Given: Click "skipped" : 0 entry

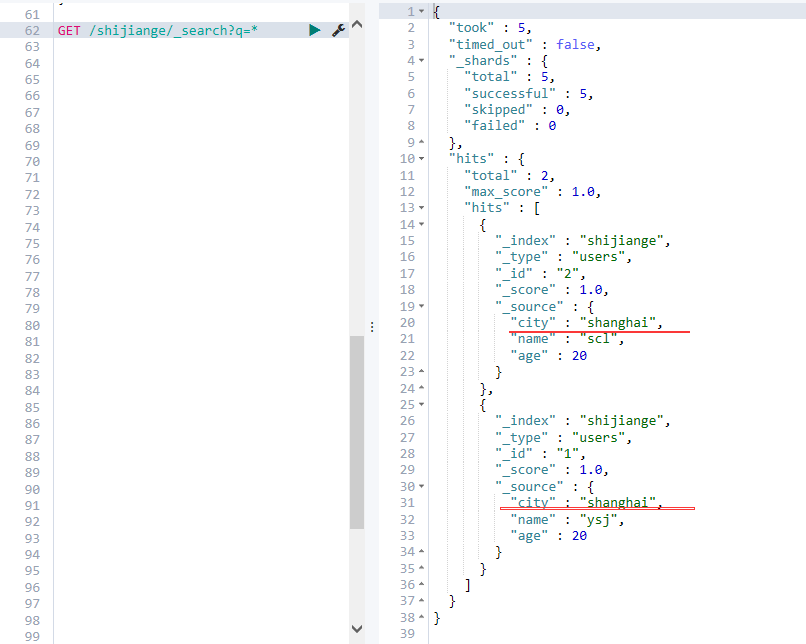Looking at the screenshot, I should point(517,109).
